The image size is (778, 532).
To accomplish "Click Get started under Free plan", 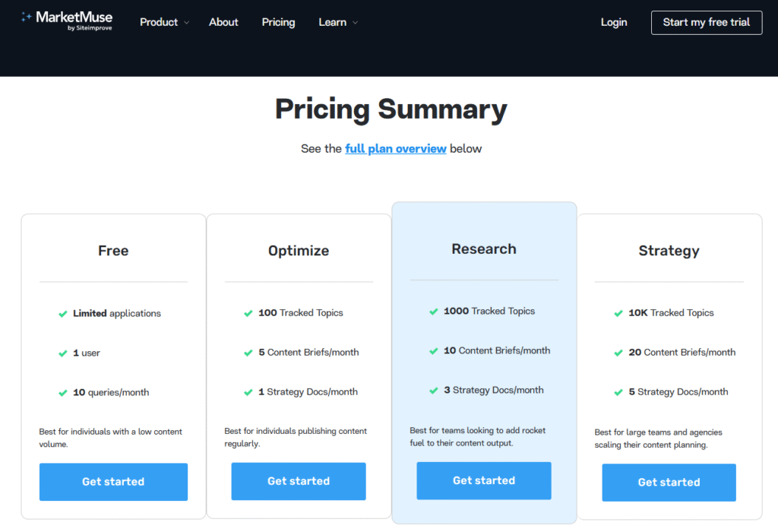I will tap(113, 482).
